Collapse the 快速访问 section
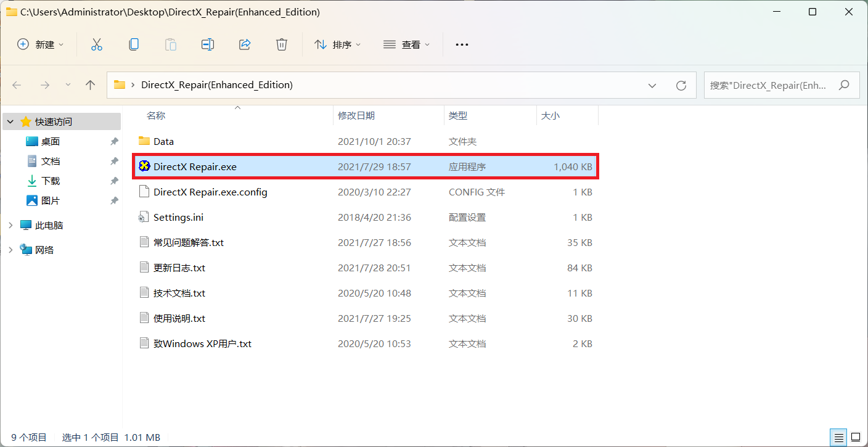868x447 pixels. (10, 122)
